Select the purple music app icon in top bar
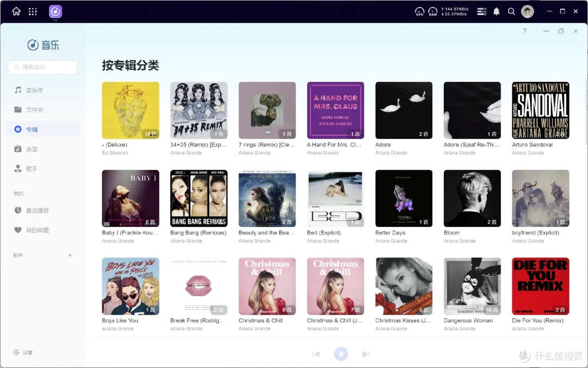Screen dimensions: 588x368 (56, 11)
